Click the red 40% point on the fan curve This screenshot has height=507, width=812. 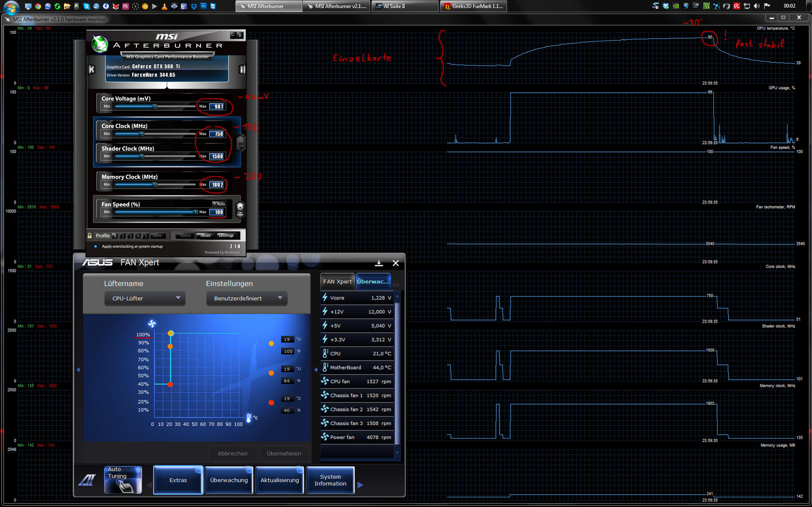tap(170, 384)
